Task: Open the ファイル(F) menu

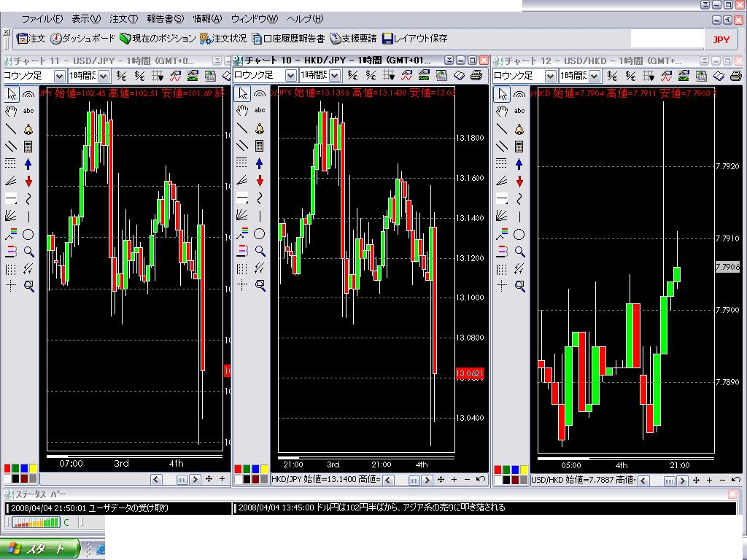Action: point(42,18)
